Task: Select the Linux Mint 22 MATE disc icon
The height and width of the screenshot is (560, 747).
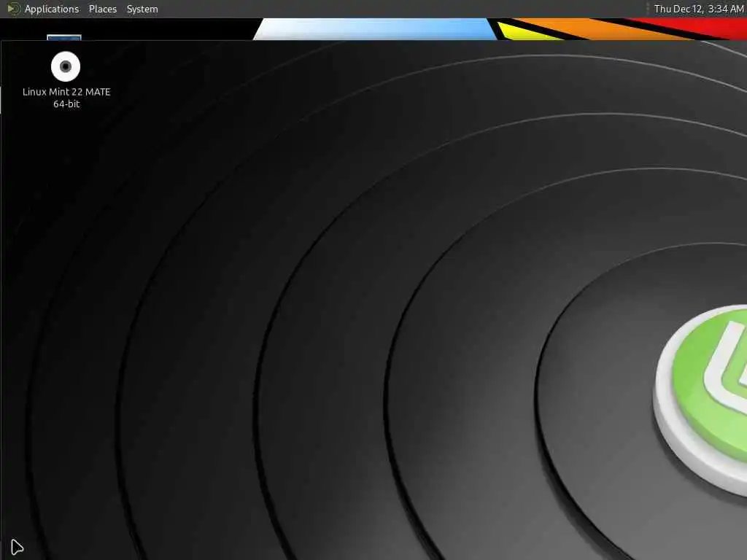Action: [66, 66]
